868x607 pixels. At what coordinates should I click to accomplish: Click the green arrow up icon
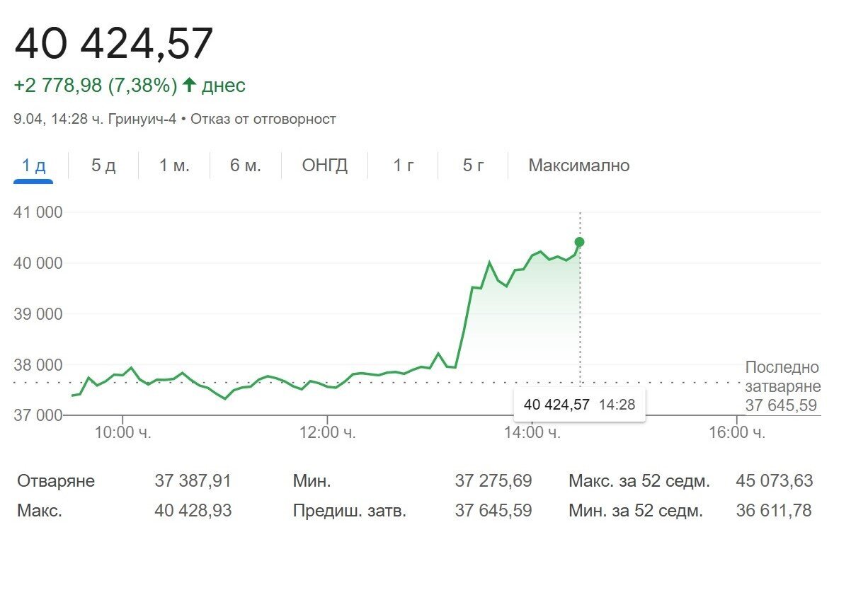click(x=188, y=86)
